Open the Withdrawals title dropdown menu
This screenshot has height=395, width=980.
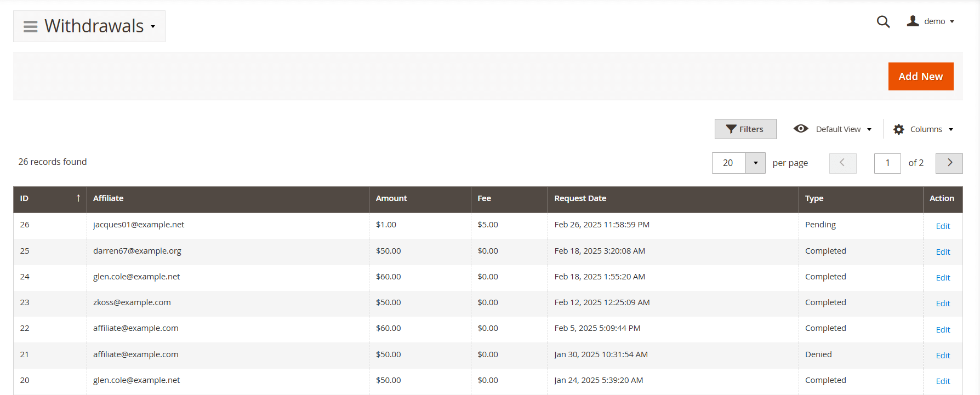point(153,26)
